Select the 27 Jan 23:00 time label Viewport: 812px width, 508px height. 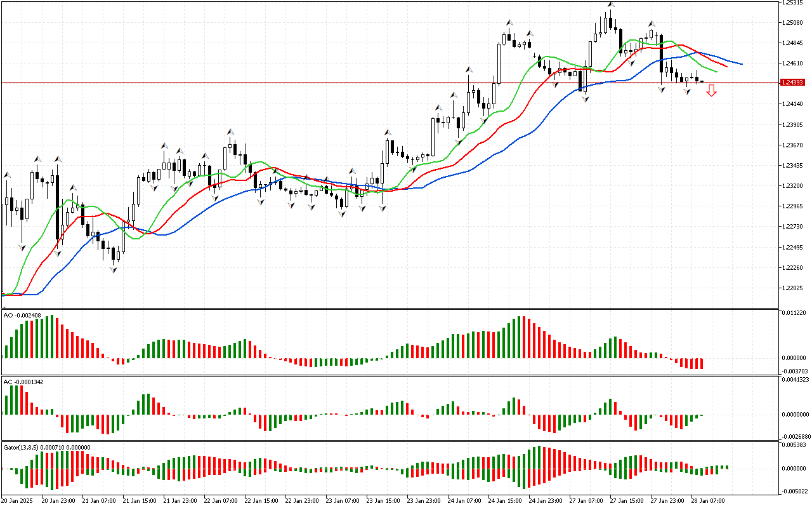pos(667,500)
